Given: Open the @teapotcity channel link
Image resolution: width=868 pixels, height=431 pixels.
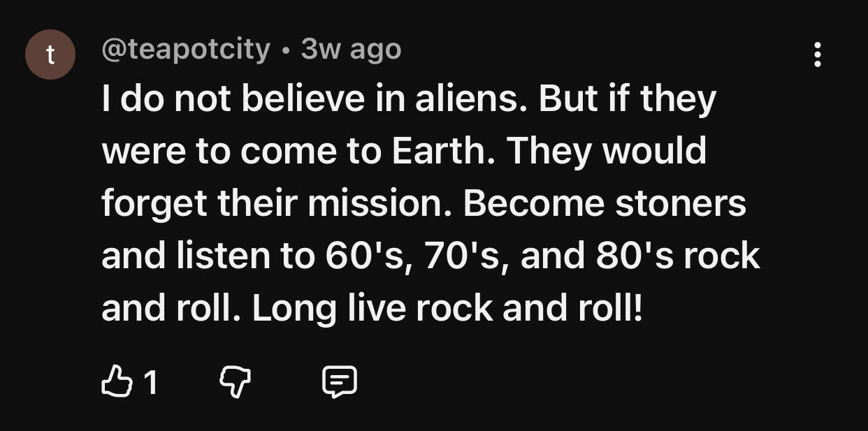Looking at the screenshot, I should point(186,50).
